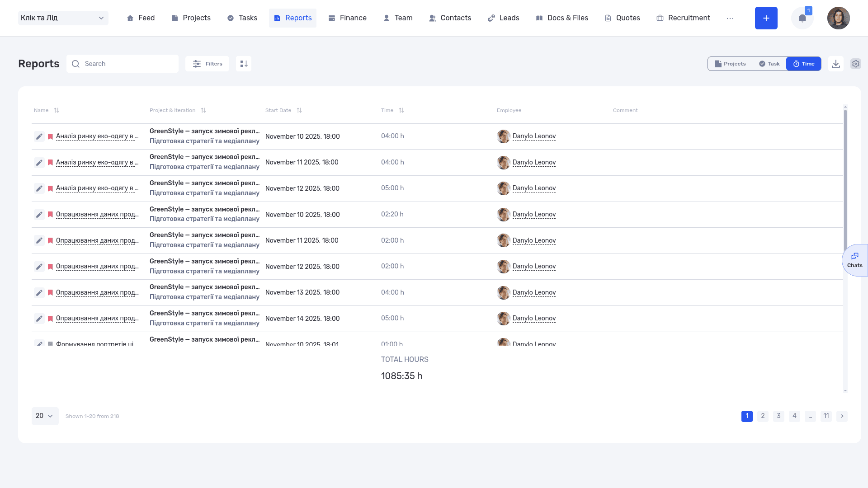The width and height of the screenshot is (868, 488).
Task: Open the Recruitment section
Action: click(683, 18)
